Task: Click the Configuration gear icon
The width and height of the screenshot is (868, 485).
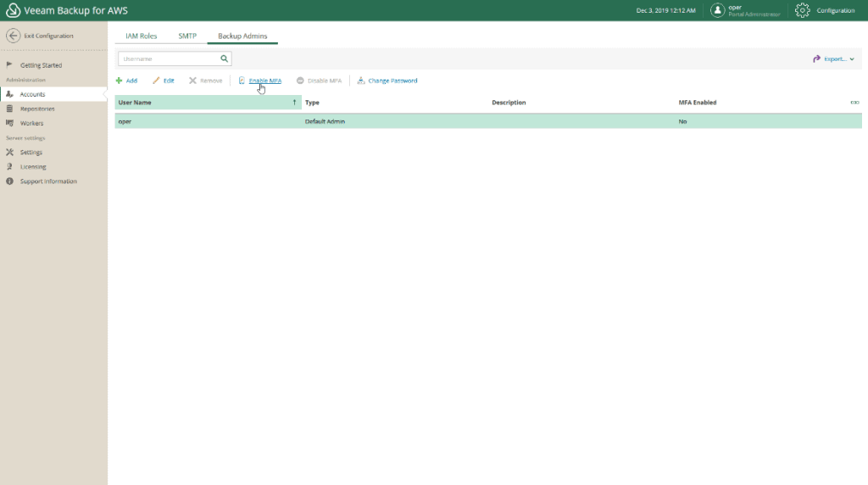Action: click(x=802, y=10)
